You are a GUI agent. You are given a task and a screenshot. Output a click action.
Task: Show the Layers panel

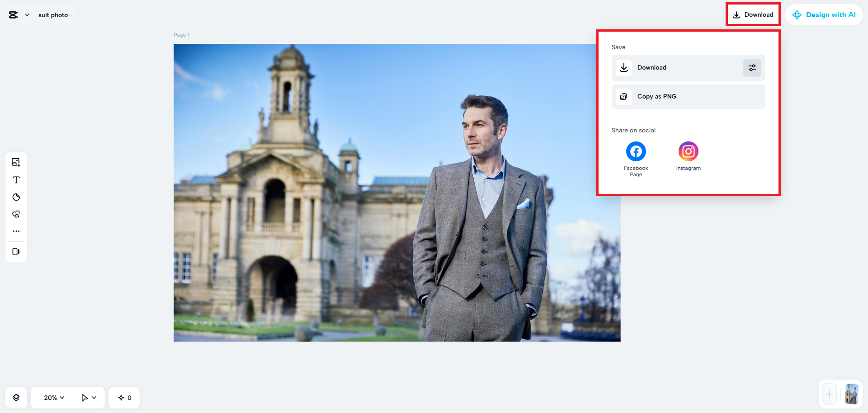click(16, 397)
